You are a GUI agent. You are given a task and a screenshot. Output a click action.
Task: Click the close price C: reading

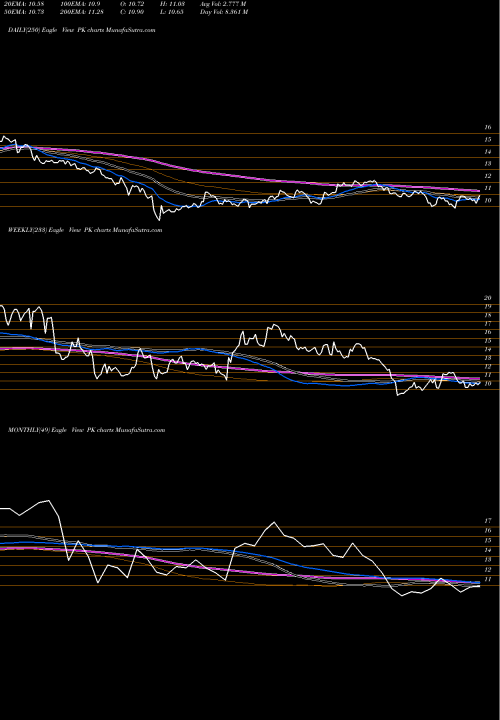[132, 12]
